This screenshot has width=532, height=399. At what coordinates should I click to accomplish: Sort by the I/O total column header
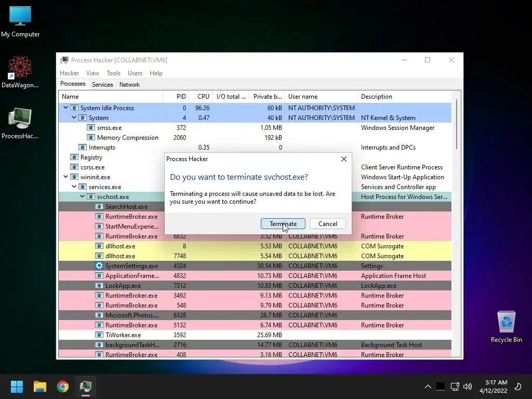(x=231, y=97)
